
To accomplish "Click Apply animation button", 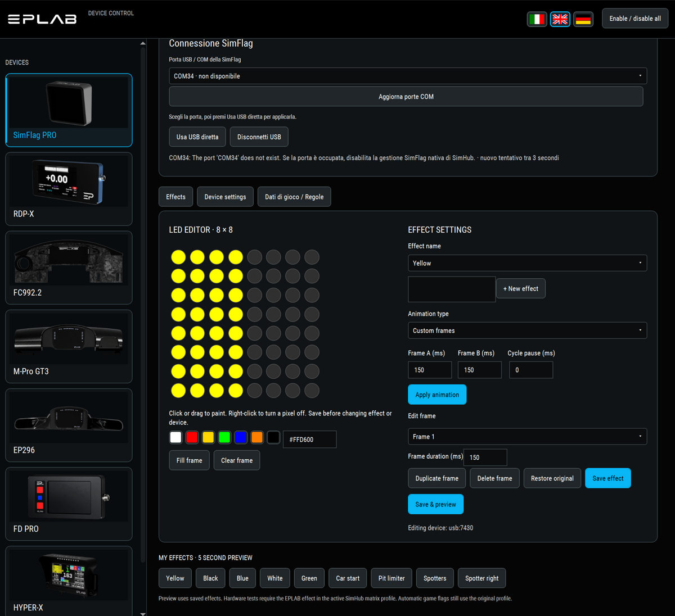I will coord(437,395).
